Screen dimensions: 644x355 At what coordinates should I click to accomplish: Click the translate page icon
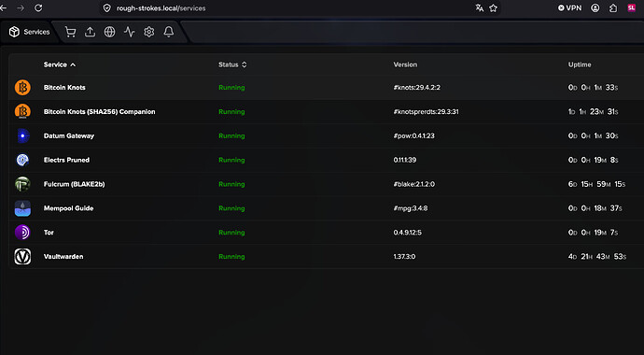click(x=480, y=7)
